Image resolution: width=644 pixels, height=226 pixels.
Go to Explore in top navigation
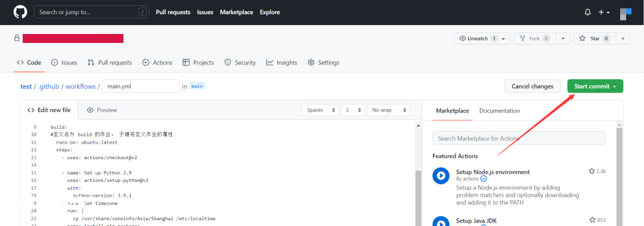(x=270, y=13)
